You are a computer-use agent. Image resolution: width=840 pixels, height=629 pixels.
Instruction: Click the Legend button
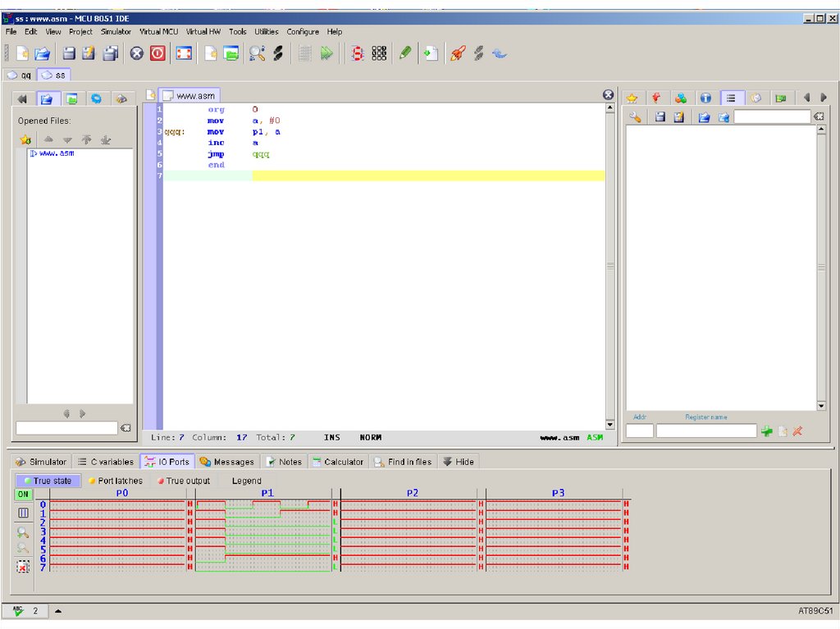pos(246,481)
